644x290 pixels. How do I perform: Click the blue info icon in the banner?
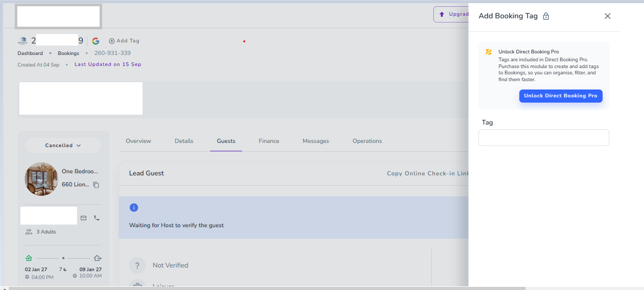click(x=134, y=208)
